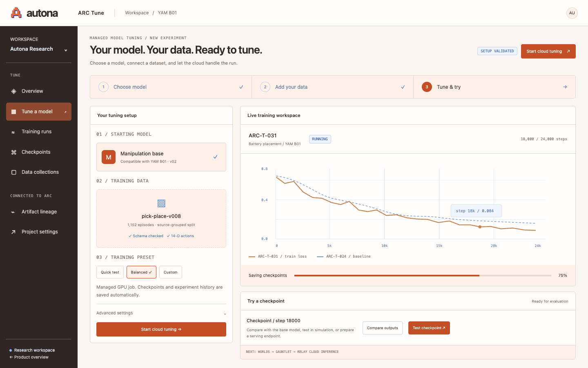
Task: Select the Quick test preset
Action: coord(110,272)
